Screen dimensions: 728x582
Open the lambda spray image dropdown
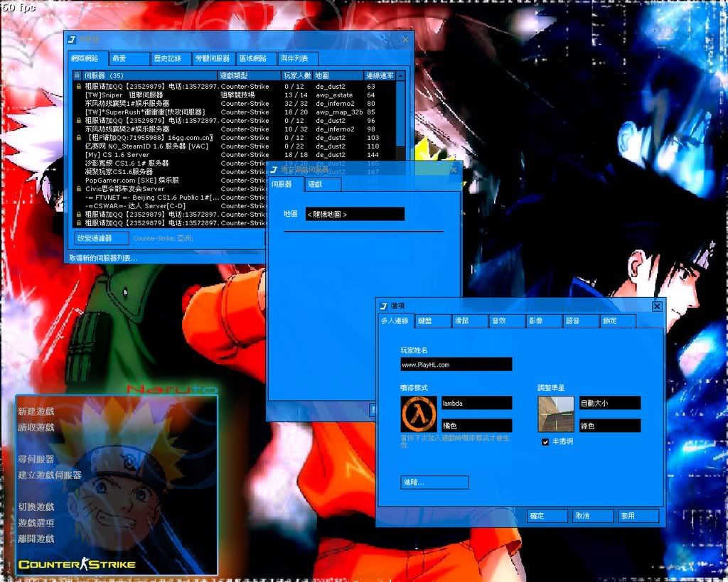click(476, 403)
